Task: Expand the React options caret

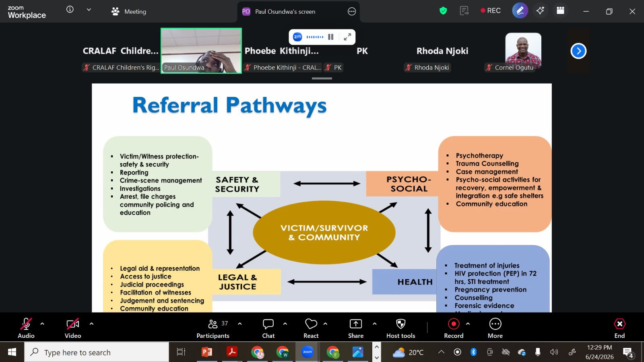Action: 325,324
